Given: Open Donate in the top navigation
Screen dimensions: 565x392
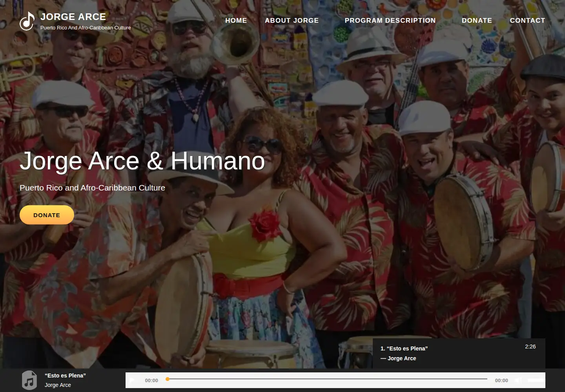Looking at the screenshot, I should [477, 20].
